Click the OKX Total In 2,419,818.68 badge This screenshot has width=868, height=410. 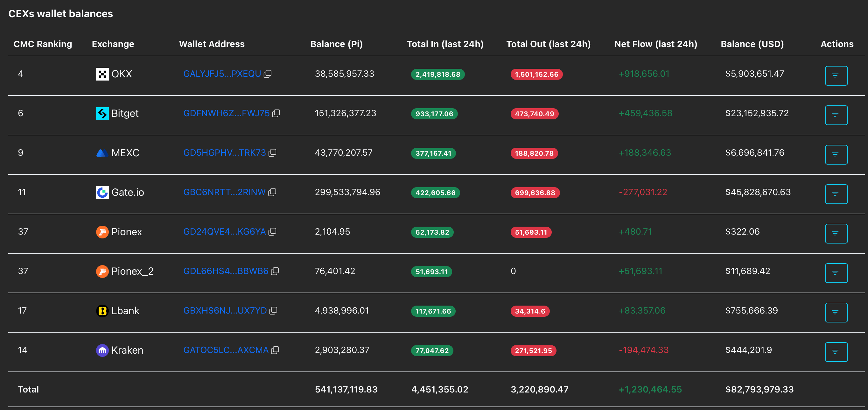pyautogui.click(x=437, y=74)
